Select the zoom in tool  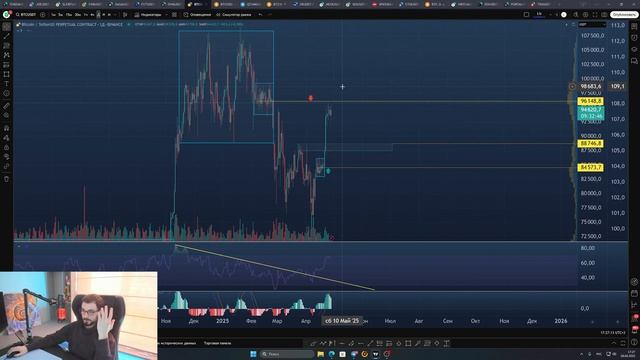click(7, 116)
